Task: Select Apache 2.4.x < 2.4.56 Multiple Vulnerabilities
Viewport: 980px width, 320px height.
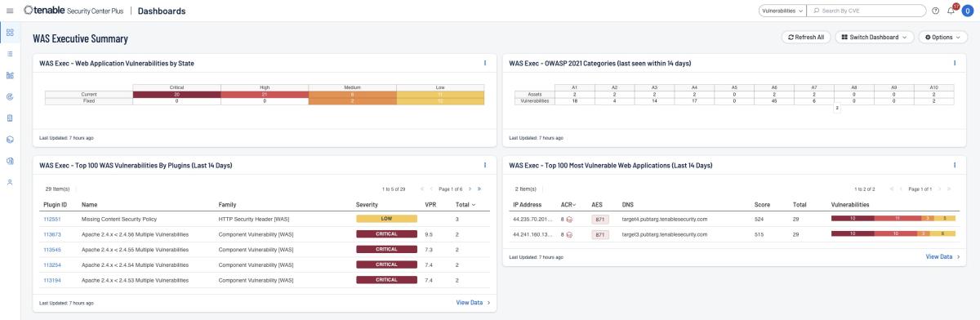Action: pos(135,234)
